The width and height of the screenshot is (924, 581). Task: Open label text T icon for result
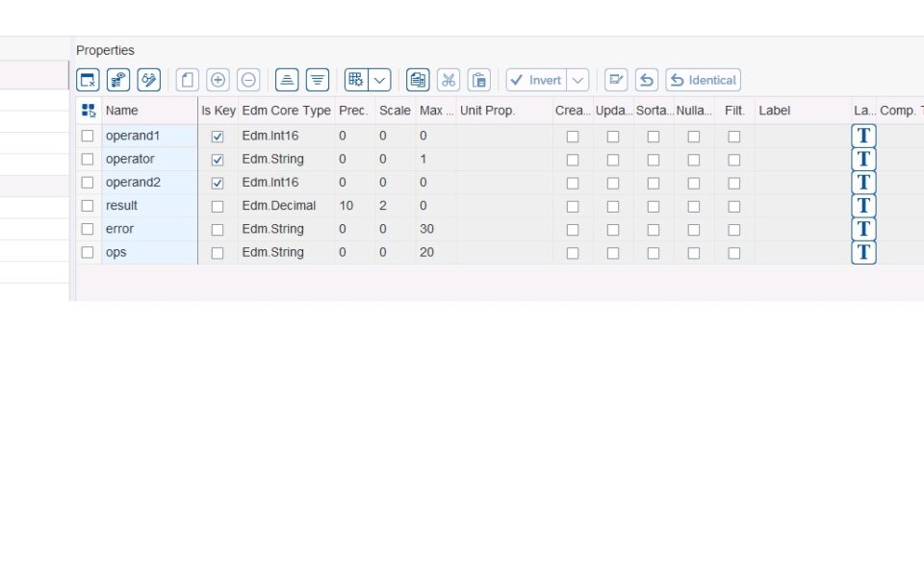tap(864, 206)
